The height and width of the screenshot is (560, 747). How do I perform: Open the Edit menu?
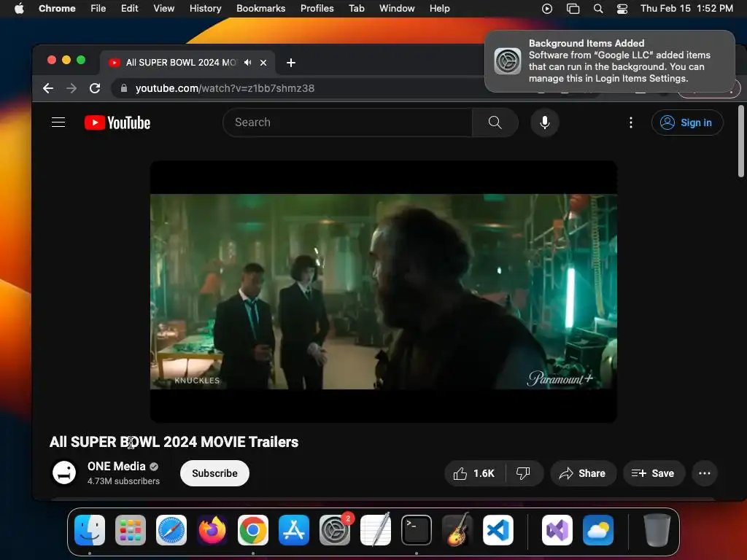coord(130,8)
